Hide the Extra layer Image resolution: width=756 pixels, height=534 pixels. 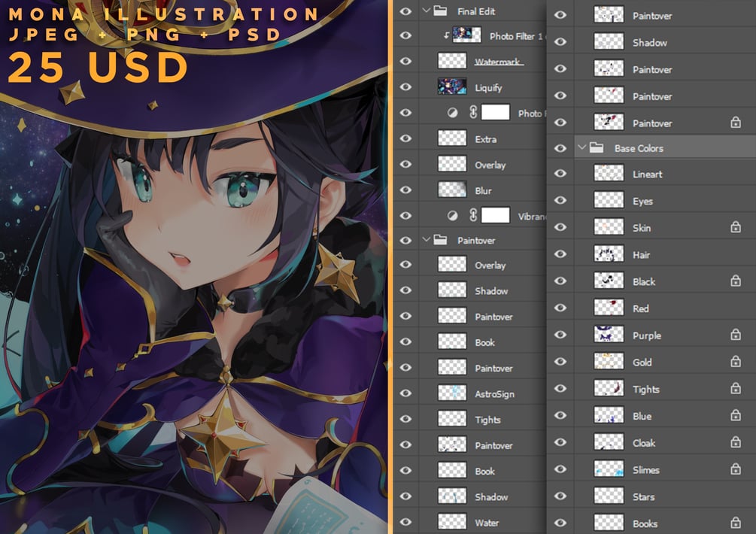click(405, 138)
